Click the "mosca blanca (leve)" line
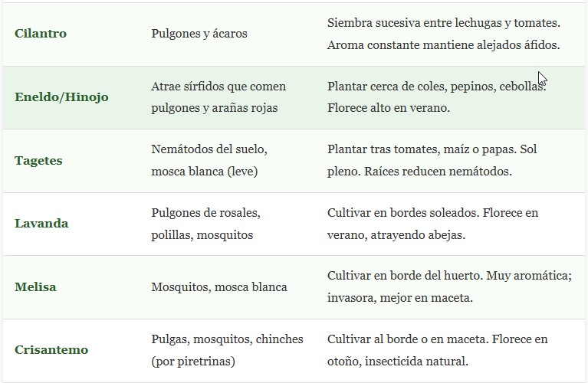 204,172
